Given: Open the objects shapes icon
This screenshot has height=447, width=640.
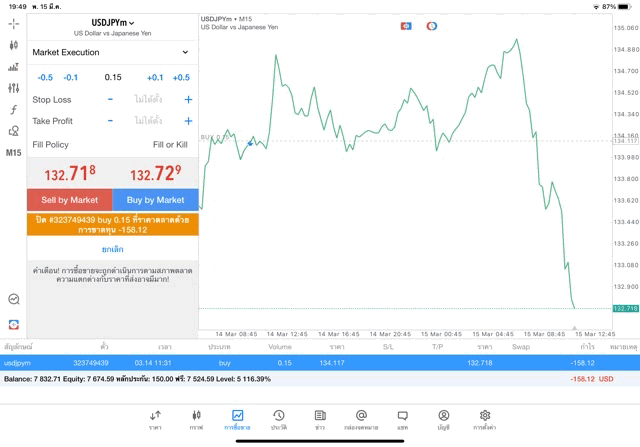Looking at the screenshot, I should pyautogui.click(x=13, y=131).
